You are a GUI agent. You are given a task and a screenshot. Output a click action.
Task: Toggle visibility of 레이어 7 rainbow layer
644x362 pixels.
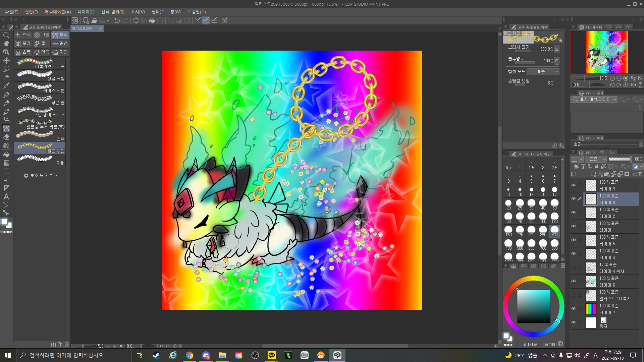(x=574, y=309)
